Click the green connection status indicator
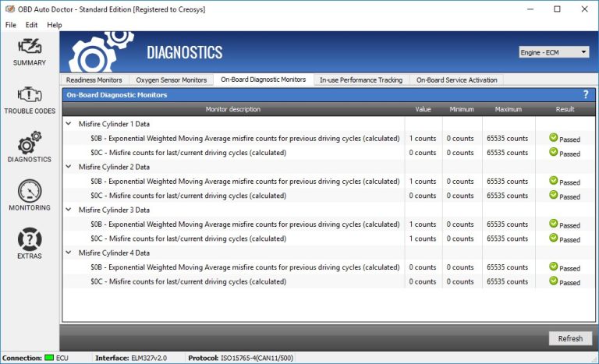This screenshot has width=599, height=364. 49,358
